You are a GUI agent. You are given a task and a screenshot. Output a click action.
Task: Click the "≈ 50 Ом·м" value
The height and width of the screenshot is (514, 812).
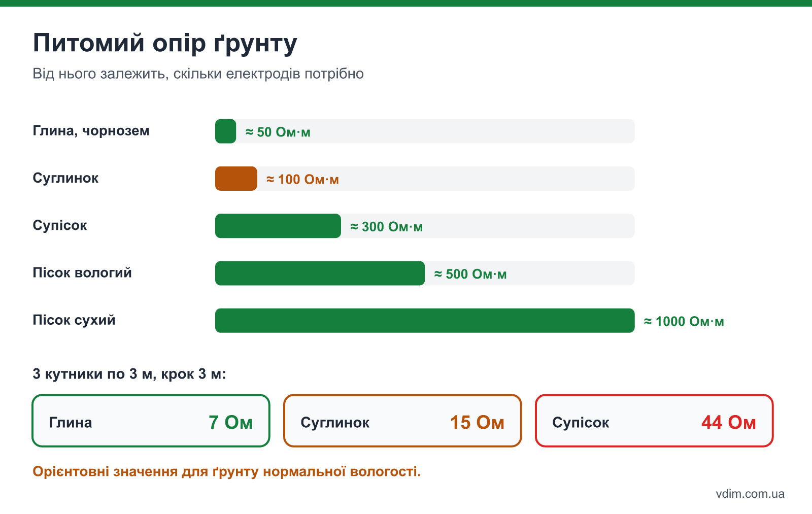click(278, 132)
